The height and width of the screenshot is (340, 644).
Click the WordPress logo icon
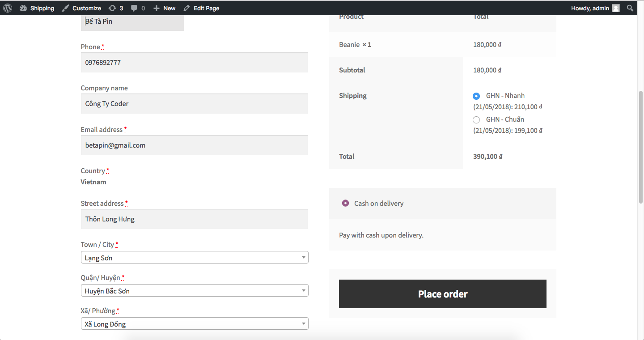pyautogui.click(x=8, y=8)
